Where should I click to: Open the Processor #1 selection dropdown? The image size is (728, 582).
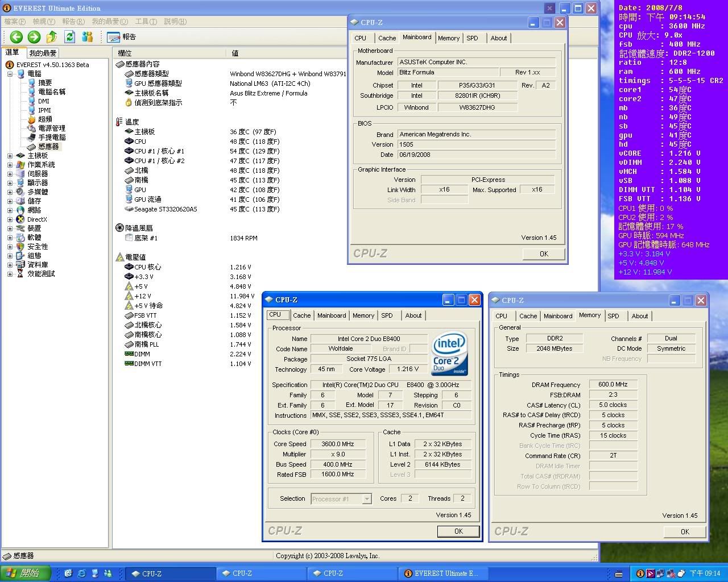(x=367, y=499)
